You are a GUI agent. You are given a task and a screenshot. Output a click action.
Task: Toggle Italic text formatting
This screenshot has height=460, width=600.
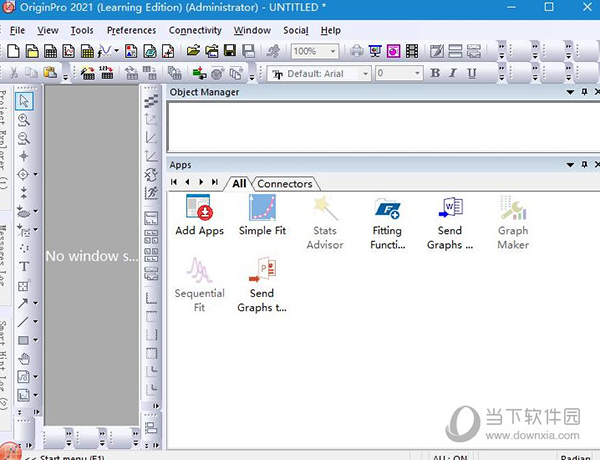point(453,73)
